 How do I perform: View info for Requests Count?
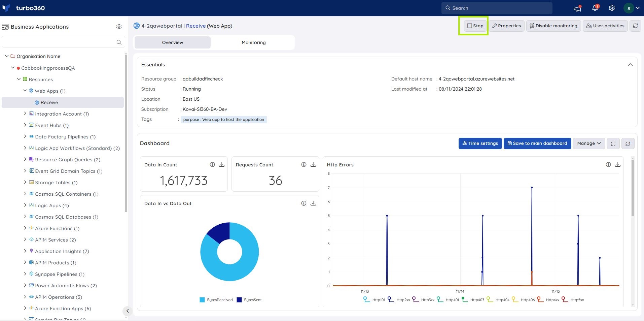(x=304, y=165)
